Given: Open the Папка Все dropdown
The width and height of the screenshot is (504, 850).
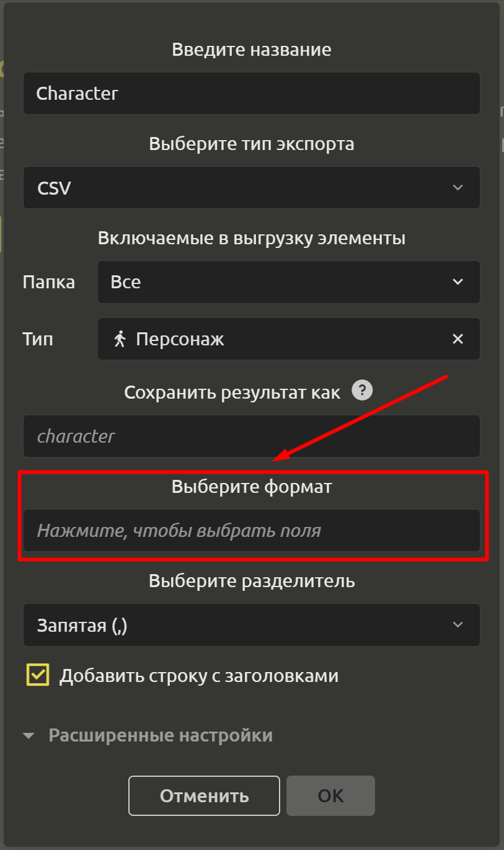Looking at the screenshot, I should (x=289, y=282).
